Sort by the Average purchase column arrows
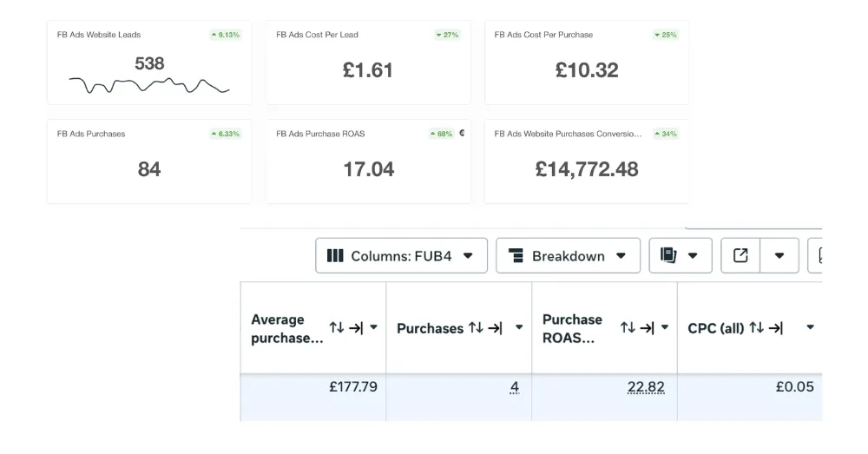868x454 pixels. click(x=337, y=327)
